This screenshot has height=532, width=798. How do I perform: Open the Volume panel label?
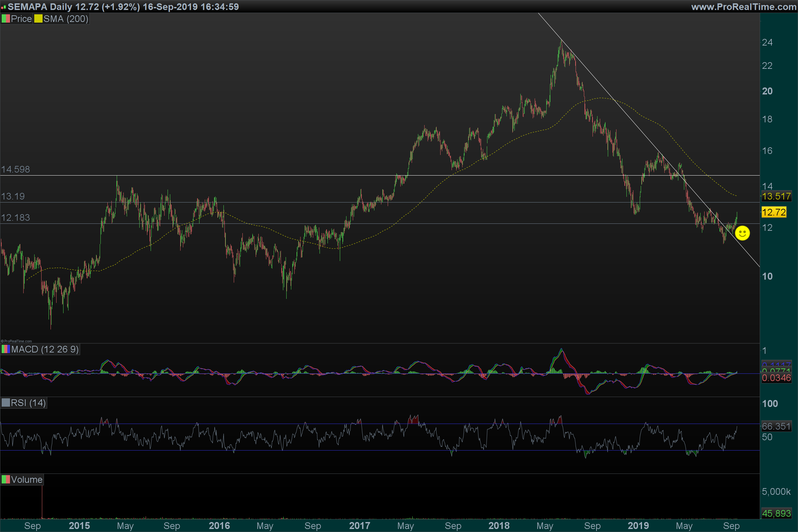coord(27,479)
